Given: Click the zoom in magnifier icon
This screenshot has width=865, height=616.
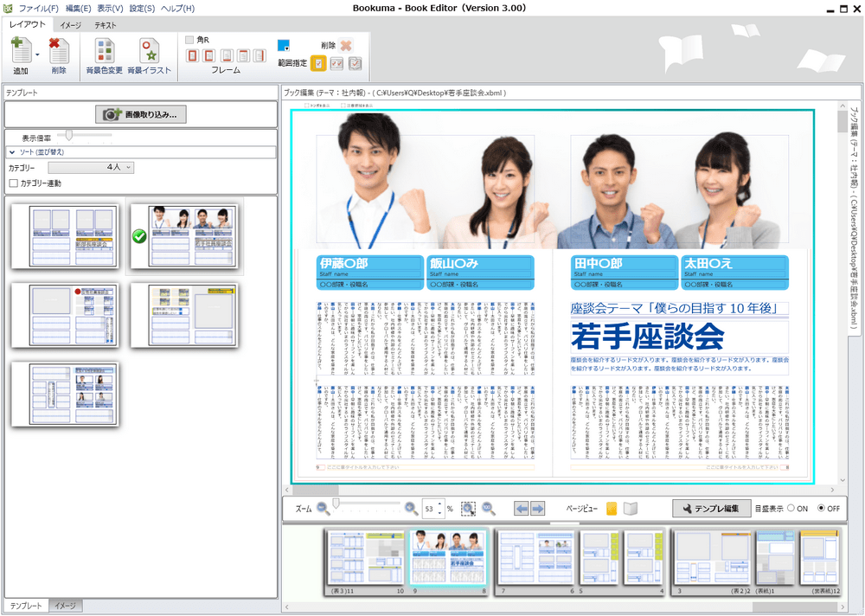Looking at the screenshot, I should [412, 509].
